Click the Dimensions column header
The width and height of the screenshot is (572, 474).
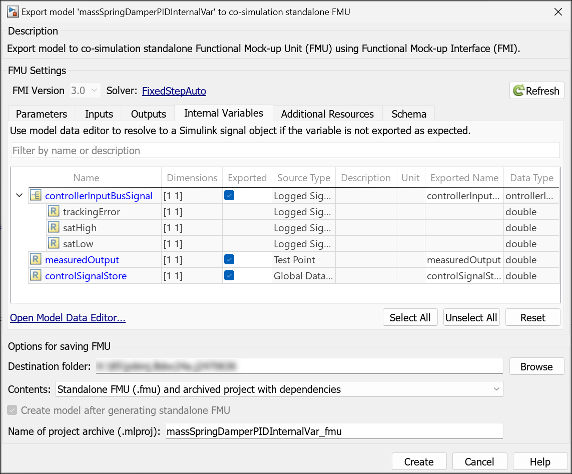pos(192,178)
